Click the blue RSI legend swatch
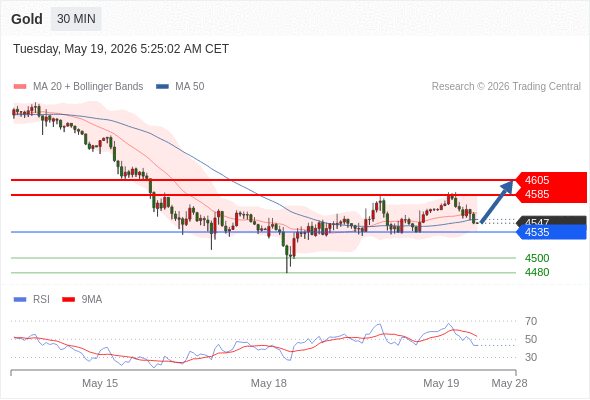Viewport: 590px width, 400px height. 20,300
